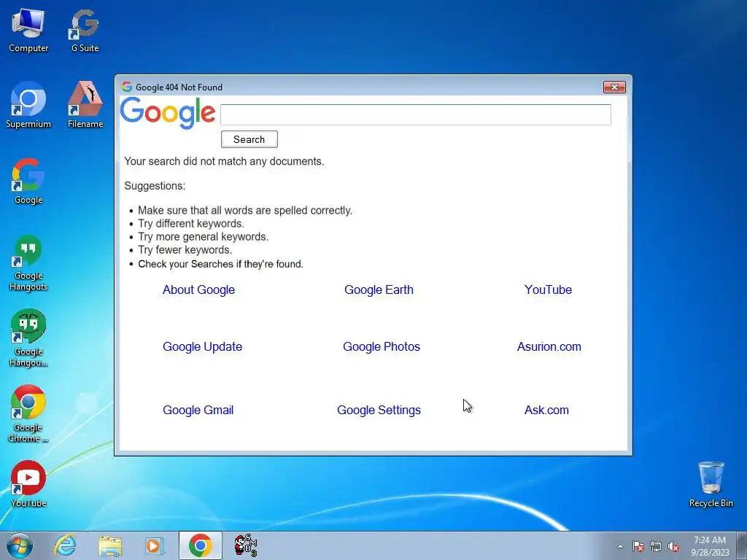Launch the Supermium desktop shortcut
This screenshot has width=747, height=560.
pos(28,106)
